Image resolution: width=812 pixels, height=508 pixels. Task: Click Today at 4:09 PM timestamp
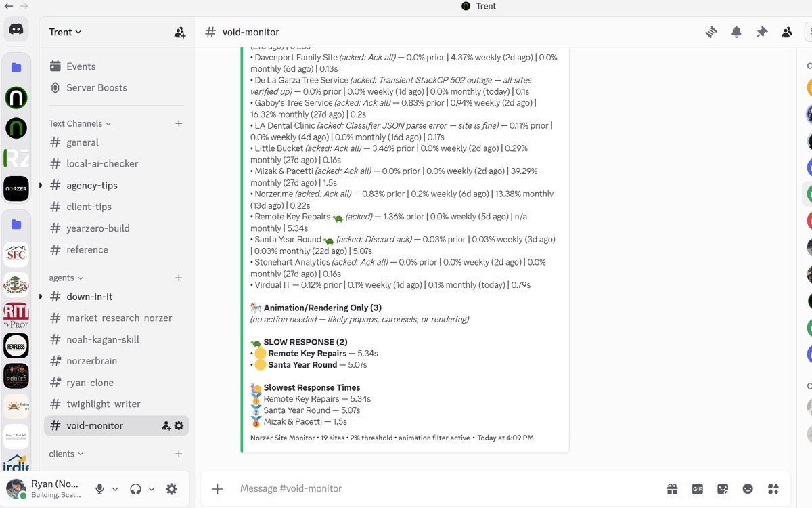[505, 438]
